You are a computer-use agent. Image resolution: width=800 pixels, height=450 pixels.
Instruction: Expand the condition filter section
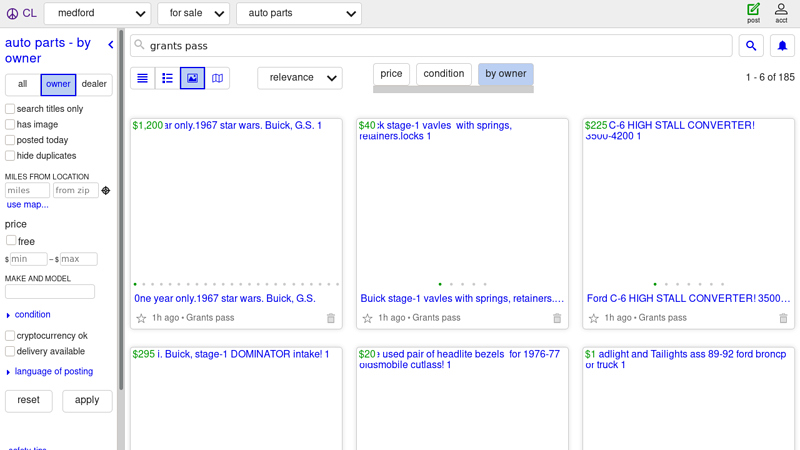pyautogui.click(x=32, y=315)
